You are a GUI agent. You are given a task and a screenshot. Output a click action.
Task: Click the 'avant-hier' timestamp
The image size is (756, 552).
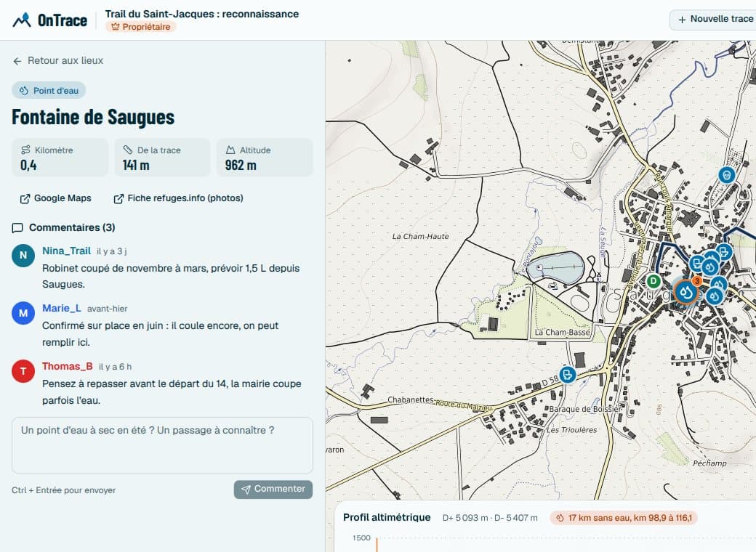pyautogui.click(x=108, y=309)
